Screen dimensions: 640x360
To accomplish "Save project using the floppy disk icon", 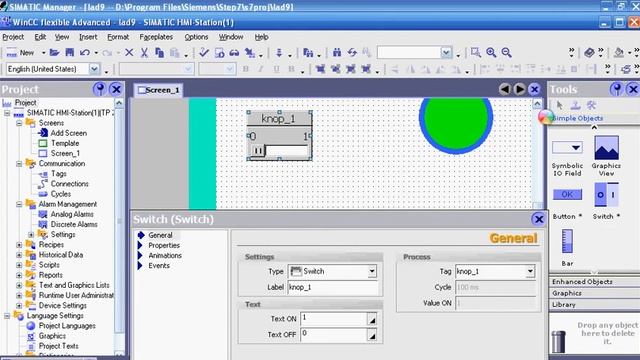I will tap(70, 52).
